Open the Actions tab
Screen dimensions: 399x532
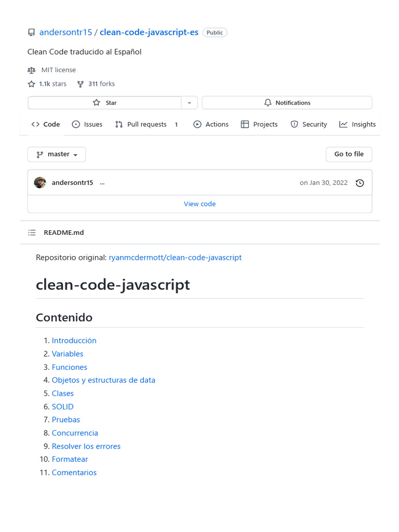(x=211, y=125)
